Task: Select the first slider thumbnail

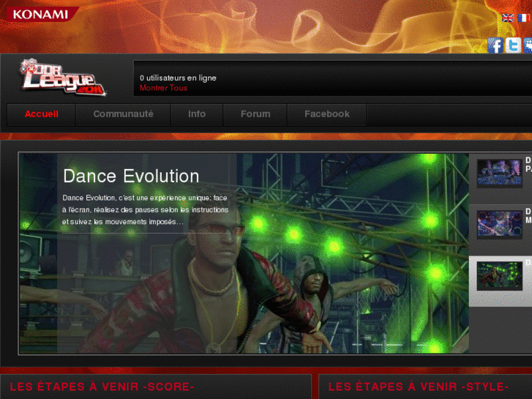Action: tap(499, 174)
